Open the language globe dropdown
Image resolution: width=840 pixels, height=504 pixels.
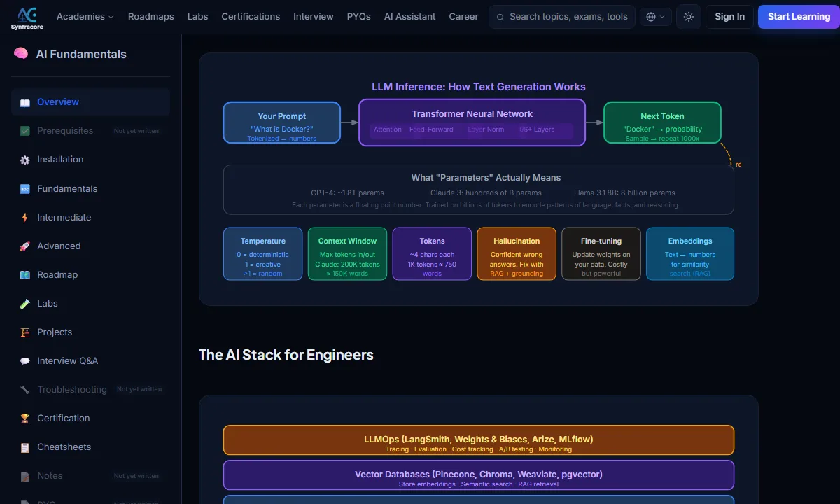click(x=656, y=17)
